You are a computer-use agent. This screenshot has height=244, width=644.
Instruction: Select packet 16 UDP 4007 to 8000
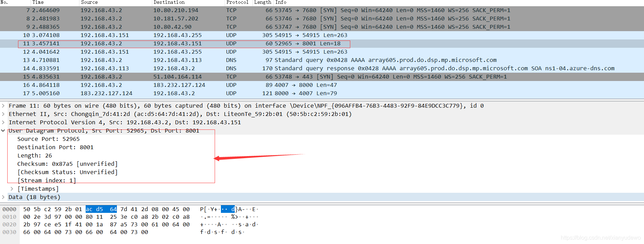[322, 85]
